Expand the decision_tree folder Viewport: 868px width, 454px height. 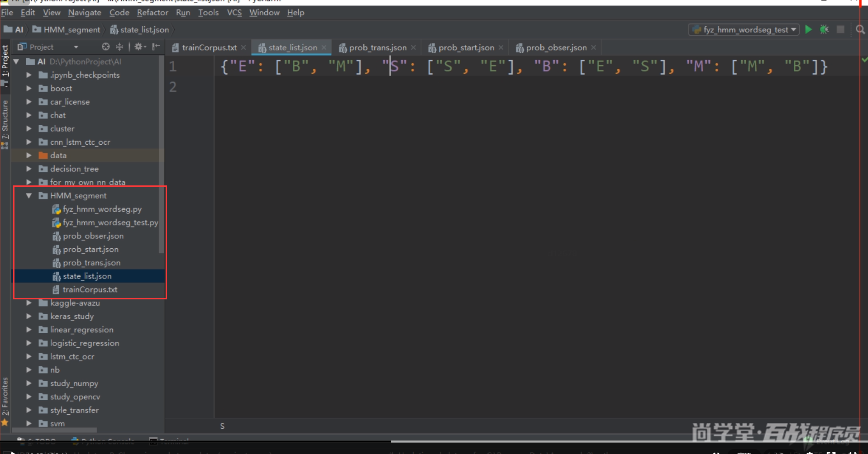point(29,169)
